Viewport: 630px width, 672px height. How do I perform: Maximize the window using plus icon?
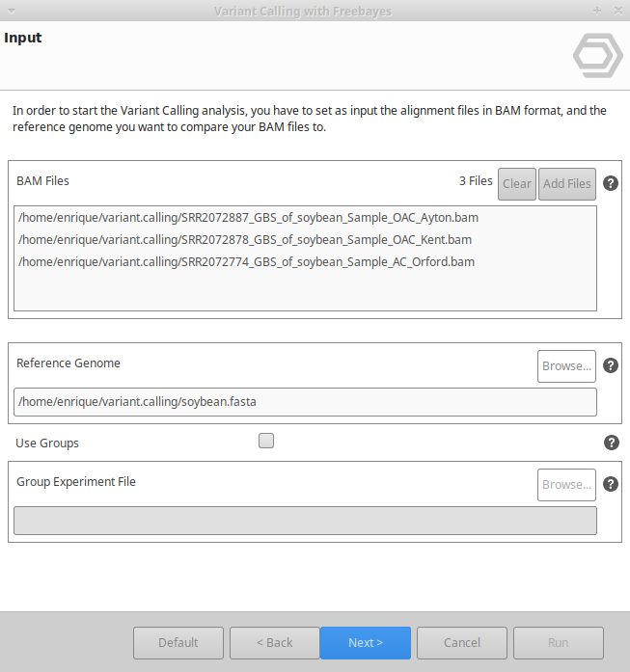(597, 11)
